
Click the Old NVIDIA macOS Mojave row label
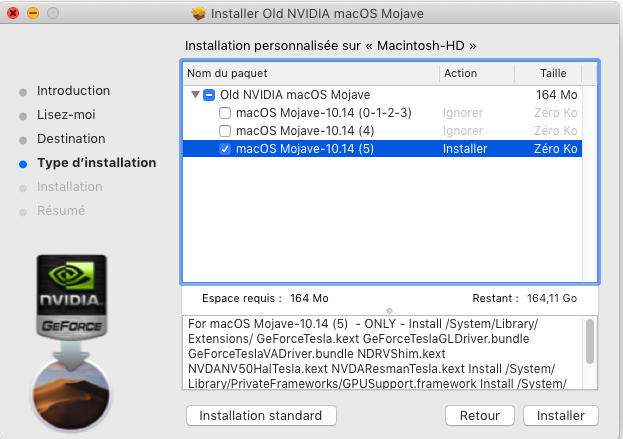click(295, 95)
